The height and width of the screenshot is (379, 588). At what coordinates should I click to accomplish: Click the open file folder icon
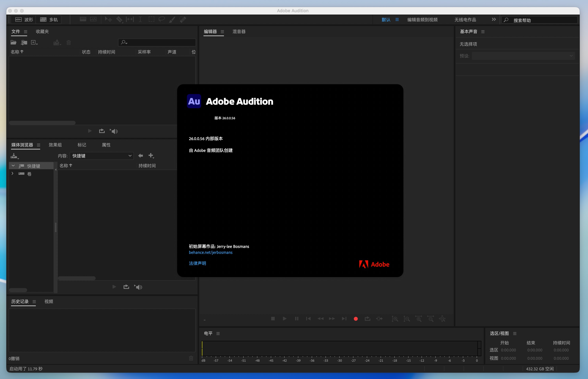coord(14,43)
